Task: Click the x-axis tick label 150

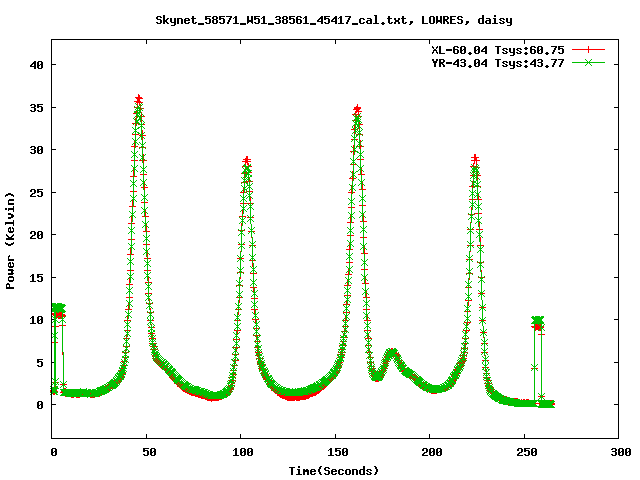Action: pos(337,452)
